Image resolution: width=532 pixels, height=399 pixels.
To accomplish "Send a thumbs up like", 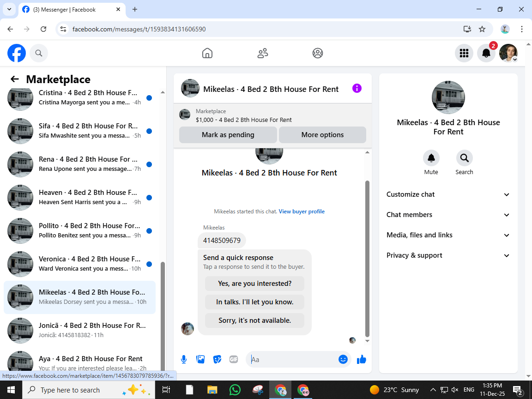I will pyautogui.click(x=362, y=359).
